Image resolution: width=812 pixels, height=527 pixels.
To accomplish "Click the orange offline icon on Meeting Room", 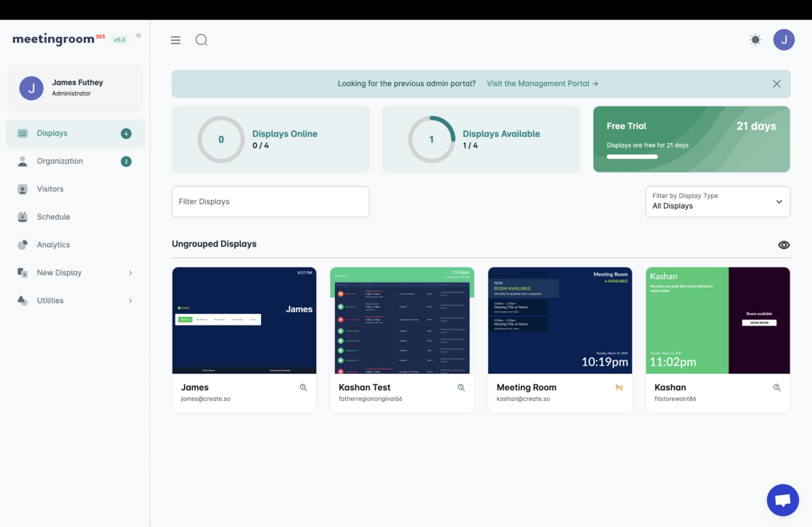I will [619, 388].
